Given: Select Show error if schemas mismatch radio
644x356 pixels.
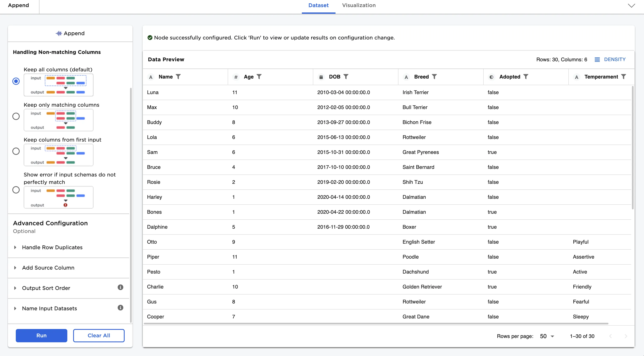Looking at the screenshot, I should coord(16,190).
